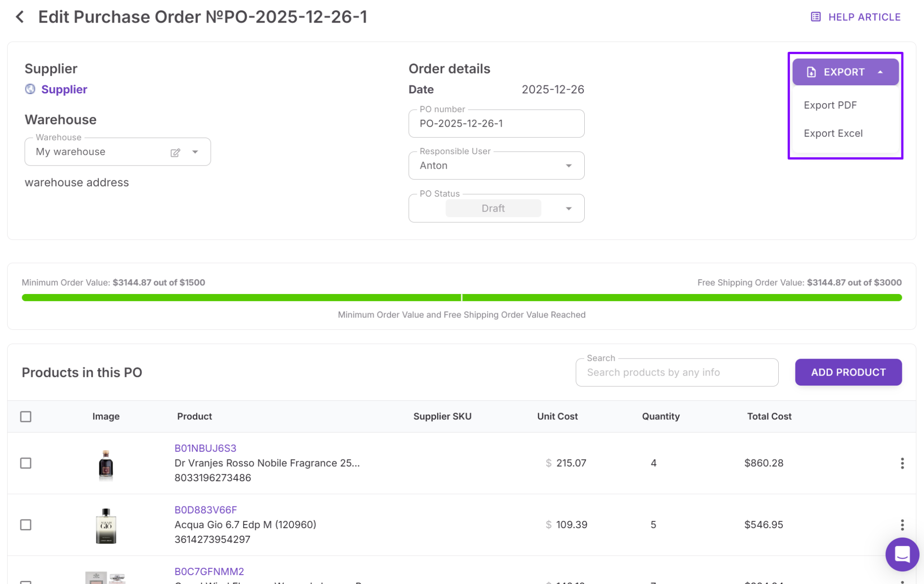
Task: Check the Acqua Gio product row
Action: (x=26, y=524)
